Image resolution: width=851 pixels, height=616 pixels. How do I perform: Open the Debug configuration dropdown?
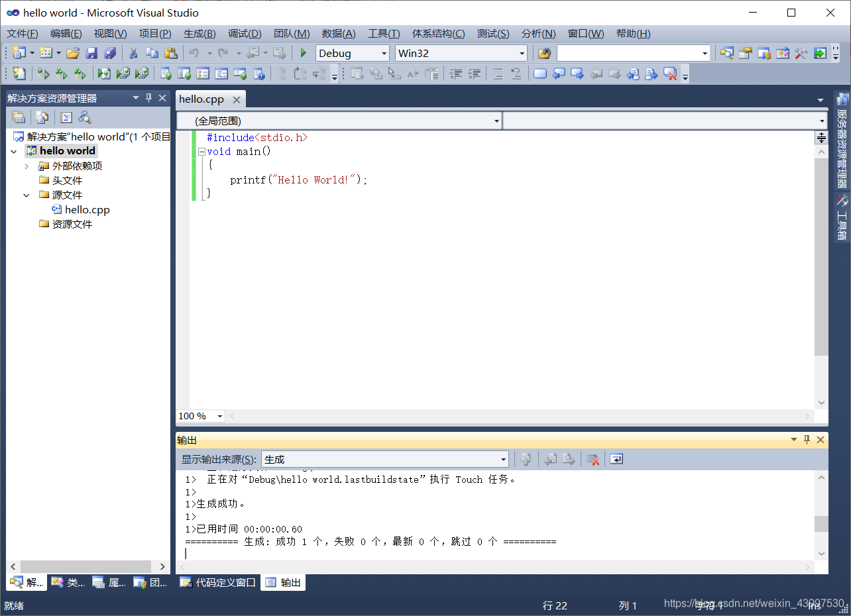point(384,54)
